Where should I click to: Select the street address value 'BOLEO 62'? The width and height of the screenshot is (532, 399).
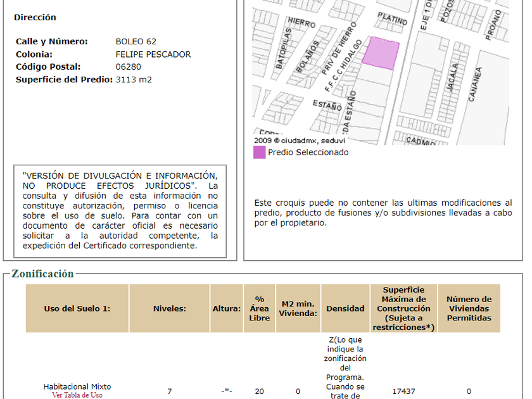136,41
